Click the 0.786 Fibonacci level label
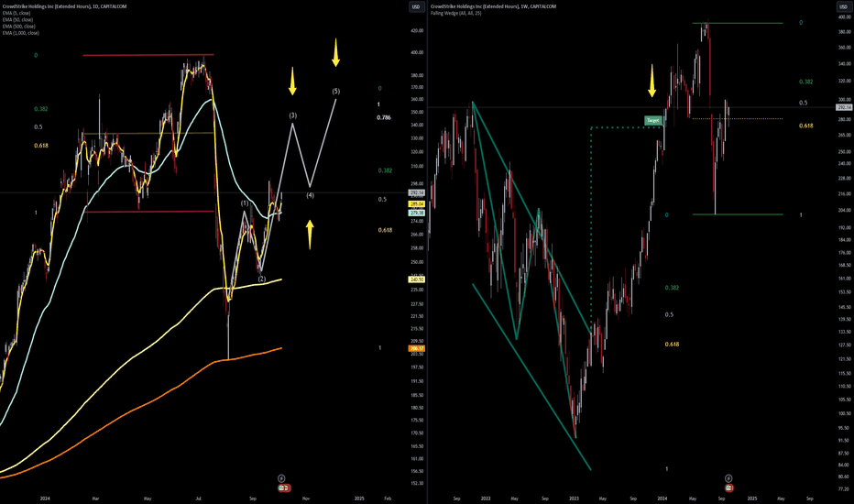Viewport: 854px width, 504px height. pyautogui.click(x=383, y=117)
